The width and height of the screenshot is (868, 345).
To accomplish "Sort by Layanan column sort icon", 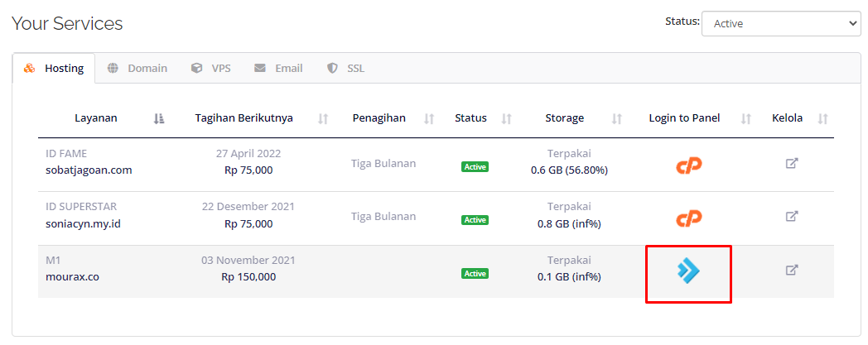I will coord(159,118).
